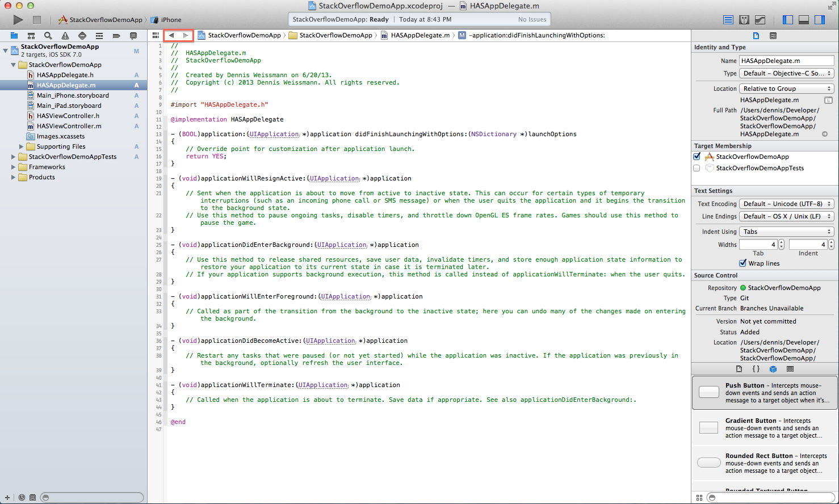
Task: Select HASViewController.m in the navigator
Action: pyautogui.click(x=73, y=126)
